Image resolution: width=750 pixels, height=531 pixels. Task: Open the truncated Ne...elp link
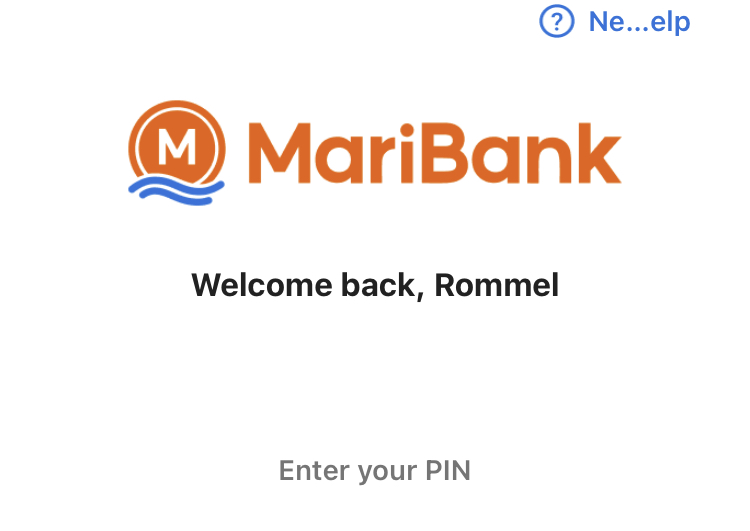point(639,22)
